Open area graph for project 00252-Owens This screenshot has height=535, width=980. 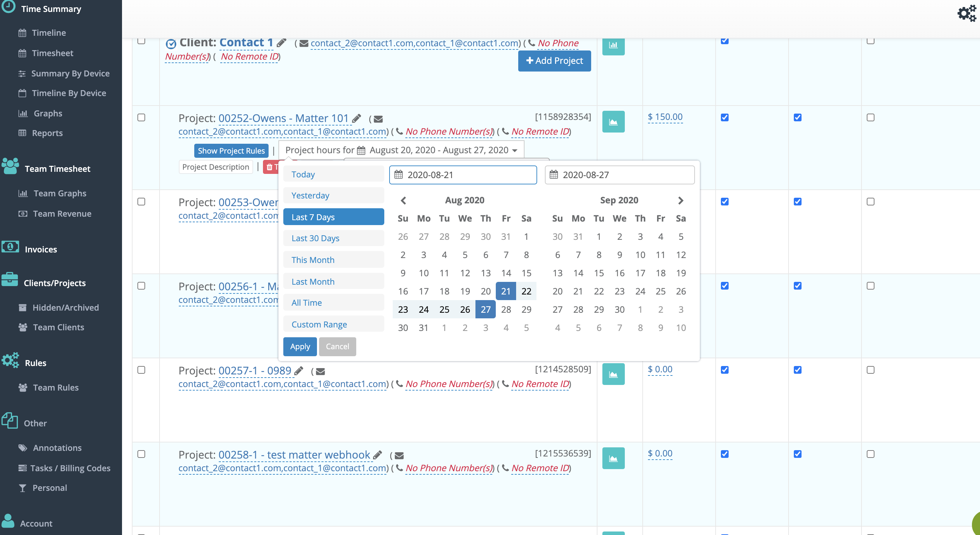pos(613,121)
